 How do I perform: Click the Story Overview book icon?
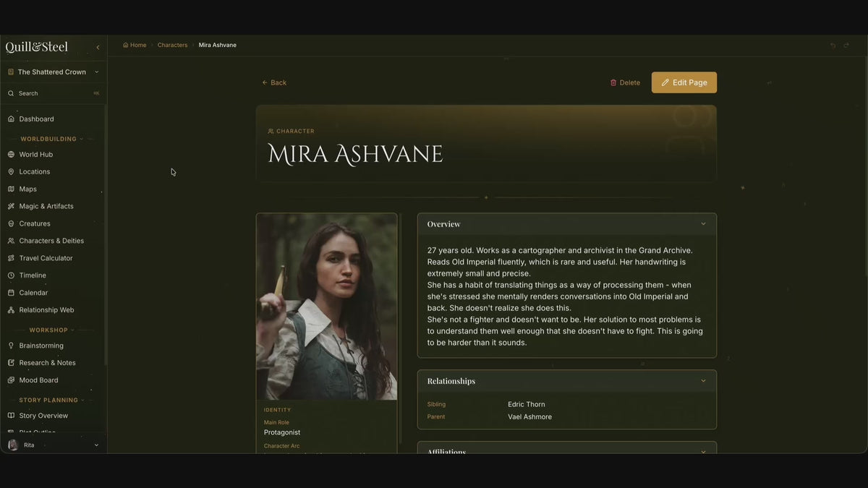[x=11, y=416]
